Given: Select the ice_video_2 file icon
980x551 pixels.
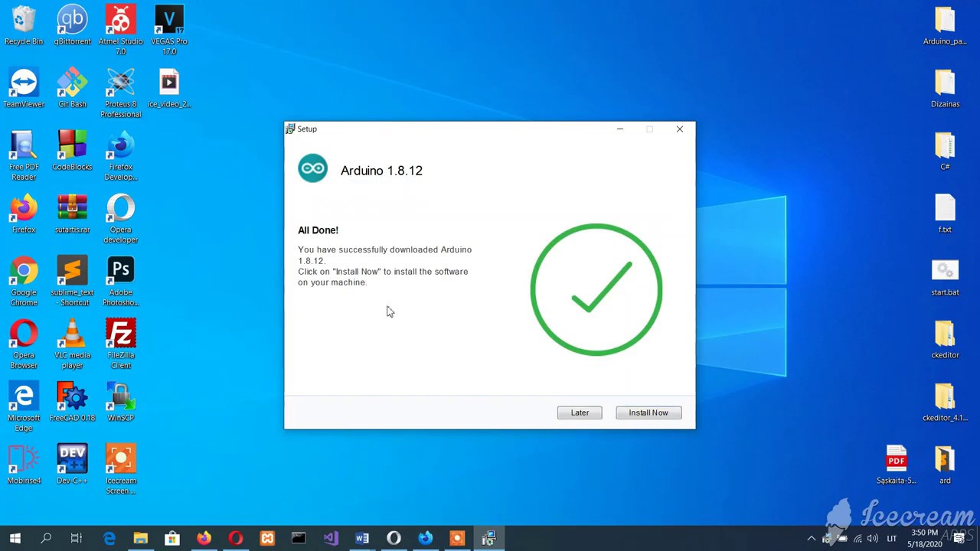Looking at the screenshot, I should pyautogui.click(x=169, y=88).
